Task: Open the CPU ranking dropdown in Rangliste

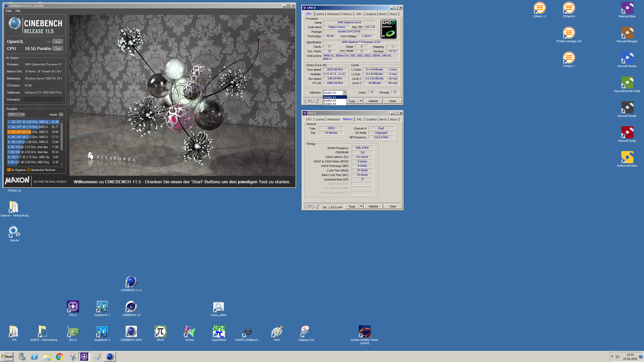Action: tap(16, 115)
